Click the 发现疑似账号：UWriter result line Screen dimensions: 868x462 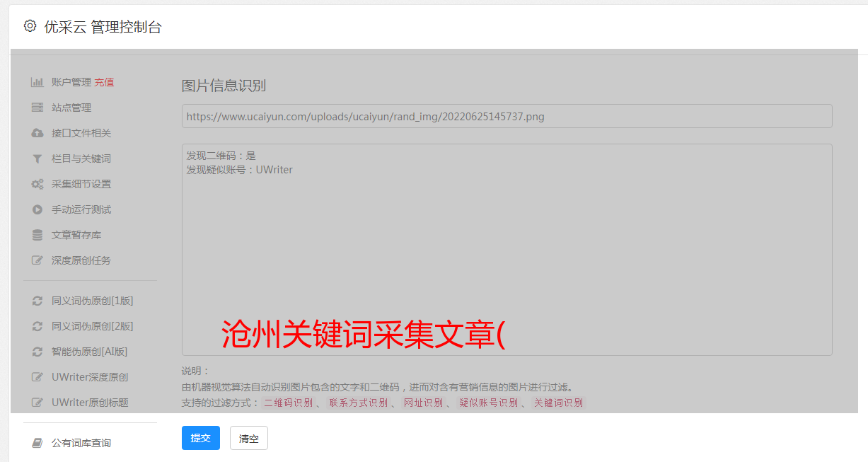click(x=239, y=170)
